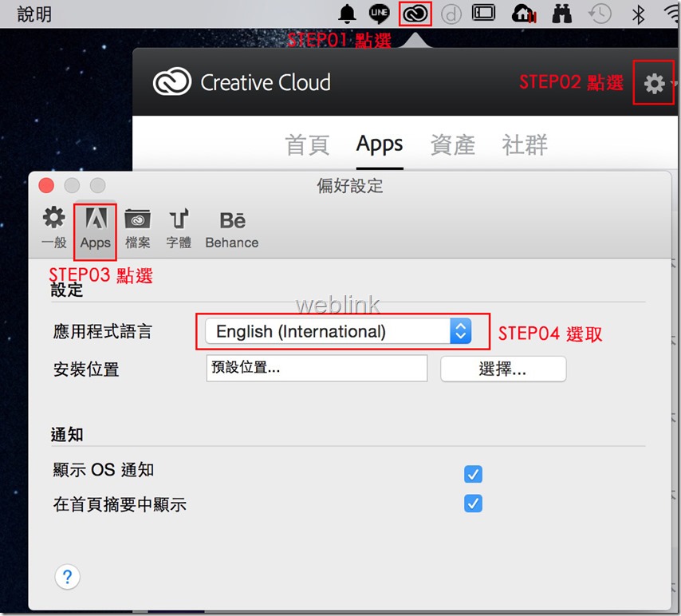Viewport: 681px width, 616px height.
Task: Select the Apps tab in Creative Cloud panel
Action: coord(380,144)
